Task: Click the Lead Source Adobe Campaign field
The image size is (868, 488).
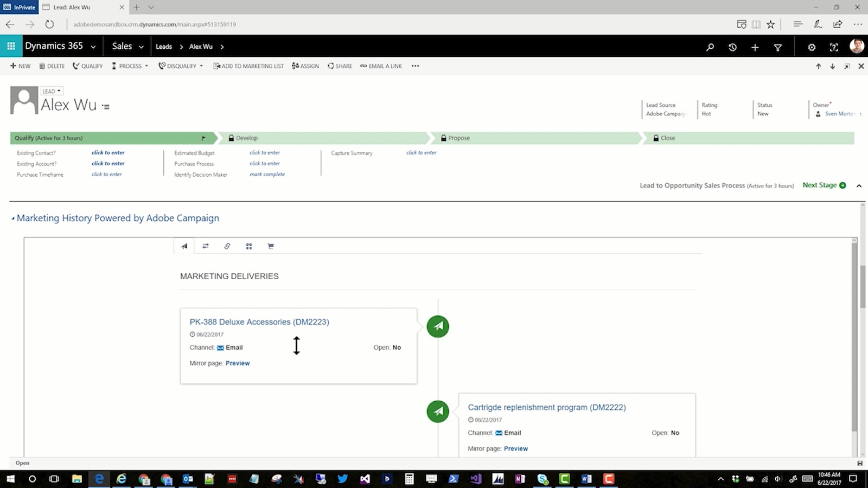Action: click(667, 110)
